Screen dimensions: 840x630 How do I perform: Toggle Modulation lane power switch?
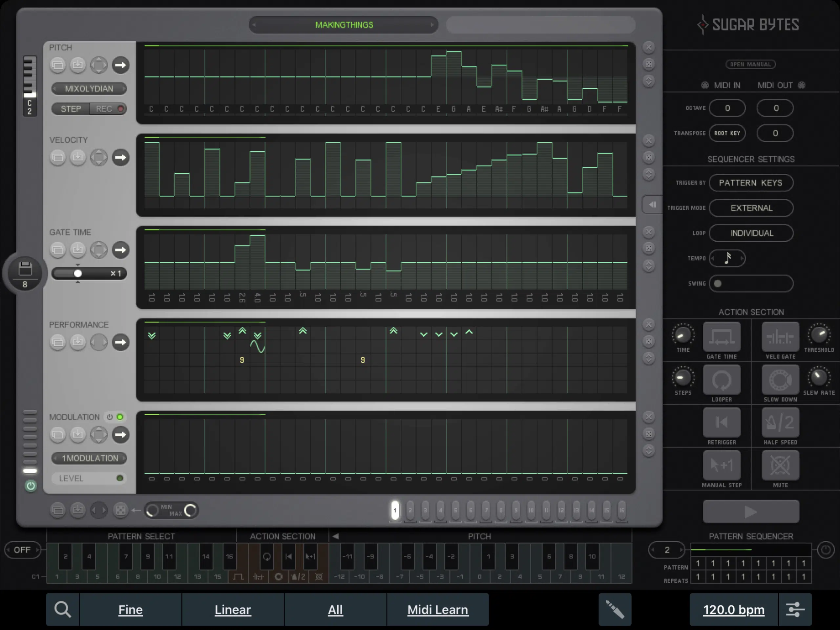pyautogui.click(x=109, y=417)
